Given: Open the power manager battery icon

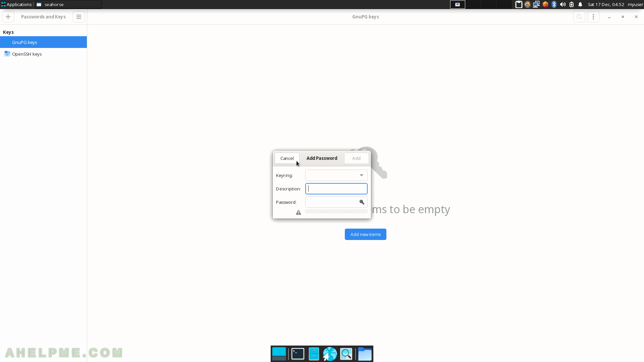Looking at the screenshot, I should (x=572, y=4).
